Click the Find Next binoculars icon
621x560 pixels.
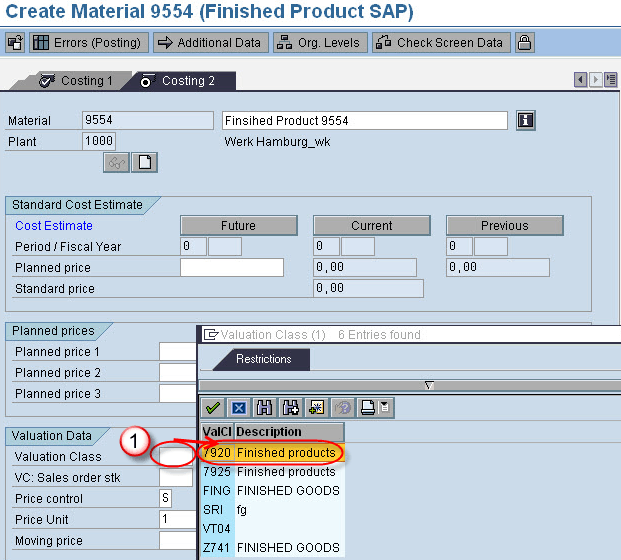coord(291,408)
